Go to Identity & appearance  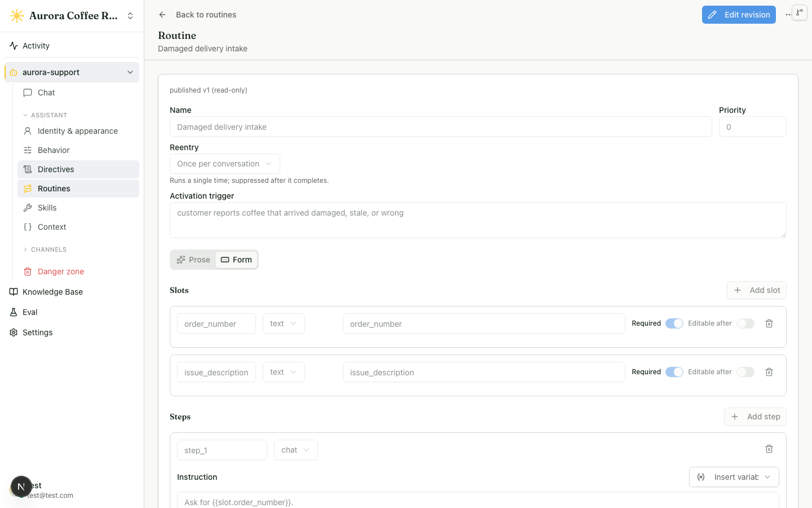tap(78, 131)
